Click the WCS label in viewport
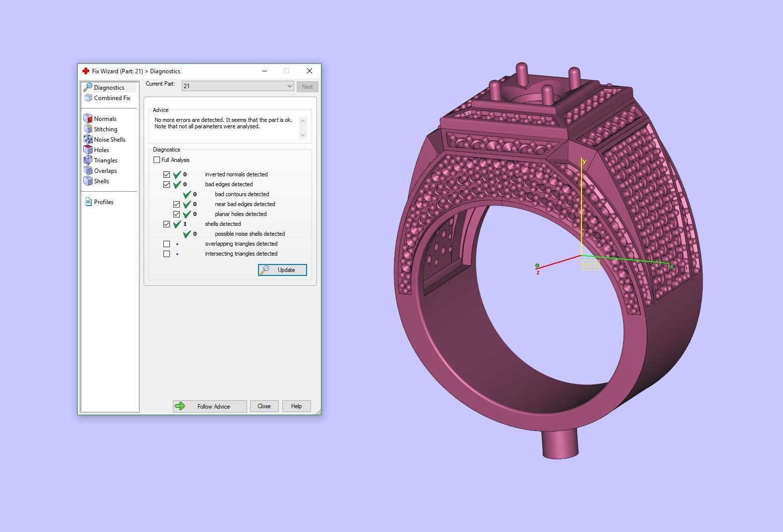Viewport: 783px width, 532px height. point(590,266)
